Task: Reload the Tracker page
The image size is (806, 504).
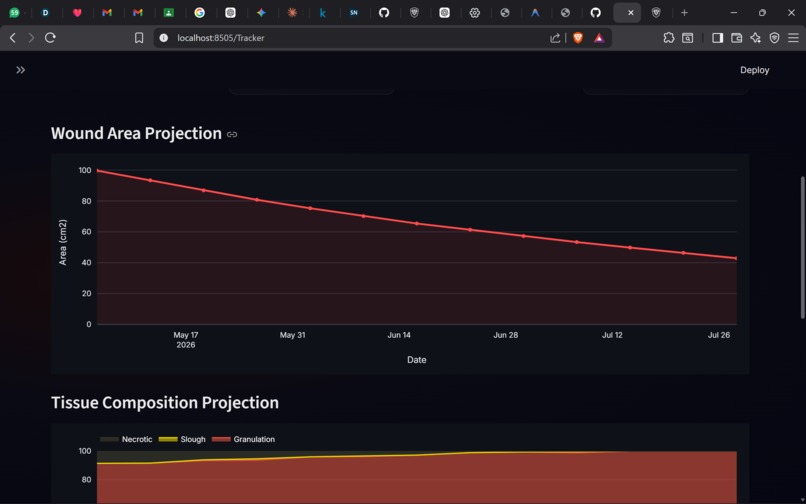Action: [50, 38]
